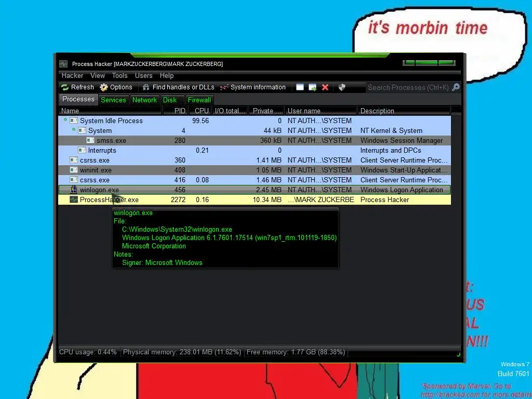
Task: Click the winlogon.exe keys icon
Action: tap(74, 189)
